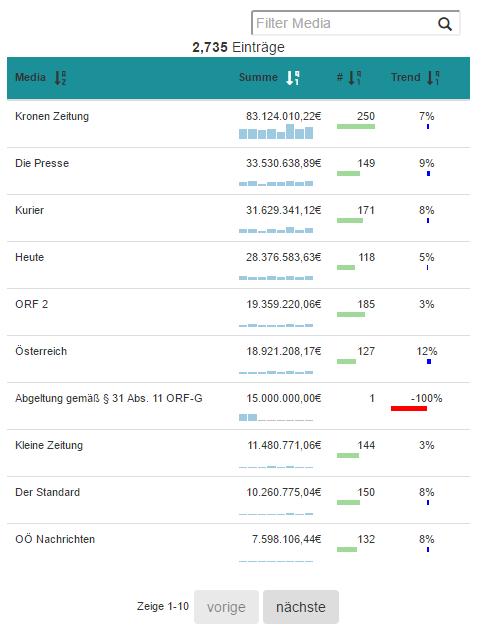
Task: Sort by Summe column icon
Action: pyautogui.click(x=292, y=77)
